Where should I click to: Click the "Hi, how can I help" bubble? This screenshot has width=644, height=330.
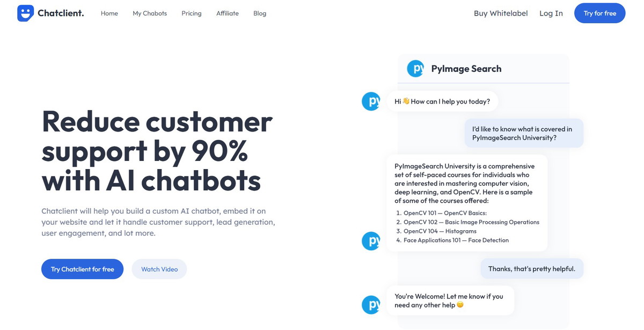(442, 101)
